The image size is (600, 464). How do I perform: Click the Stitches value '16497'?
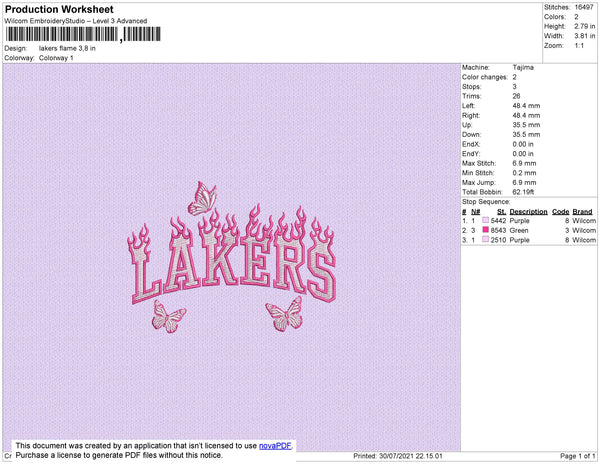[x=584, y=7]
